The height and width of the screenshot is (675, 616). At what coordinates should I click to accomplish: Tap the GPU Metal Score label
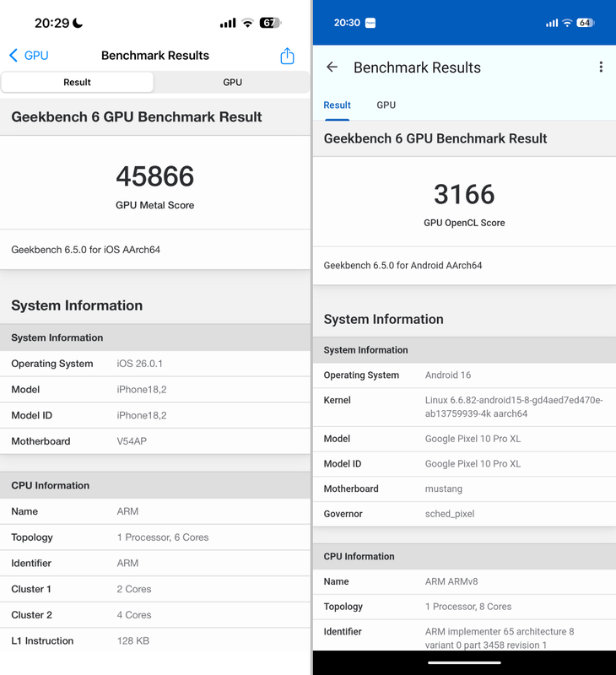(155, 205)
